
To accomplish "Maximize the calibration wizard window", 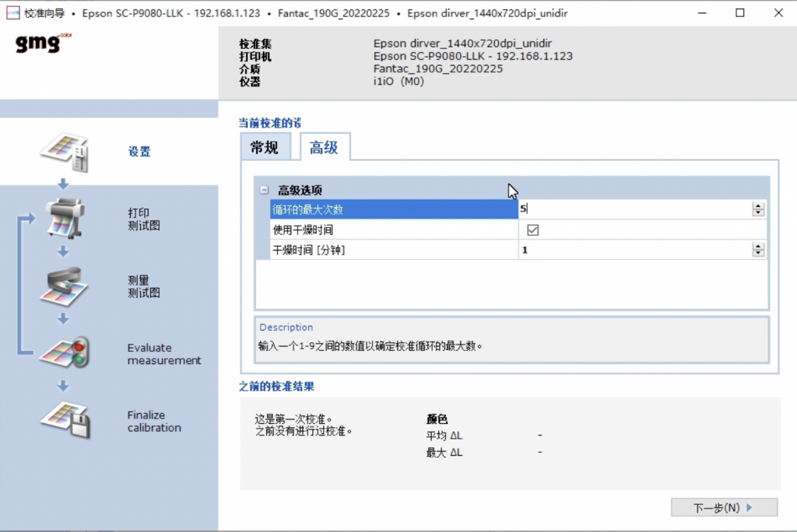I will pos(739,13).
